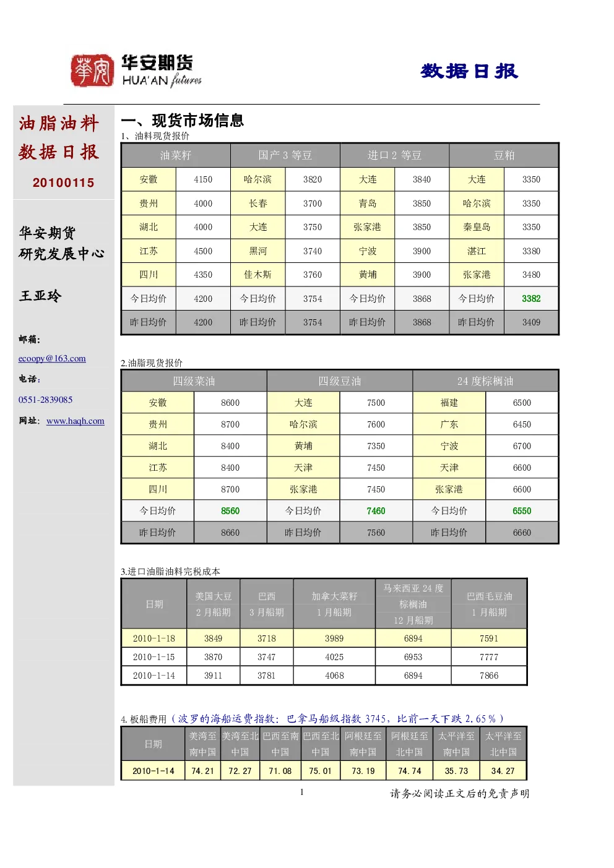Screen dimensions: 614x868
Task: Click the 四级豆油 column header
Action: [x=340, y=381]
